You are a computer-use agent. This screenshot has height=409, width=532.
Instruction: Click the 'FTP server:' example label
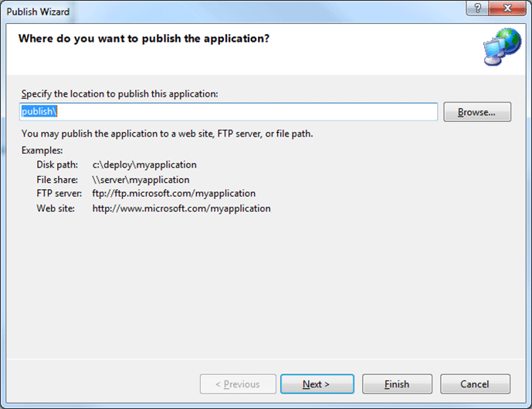60,194
